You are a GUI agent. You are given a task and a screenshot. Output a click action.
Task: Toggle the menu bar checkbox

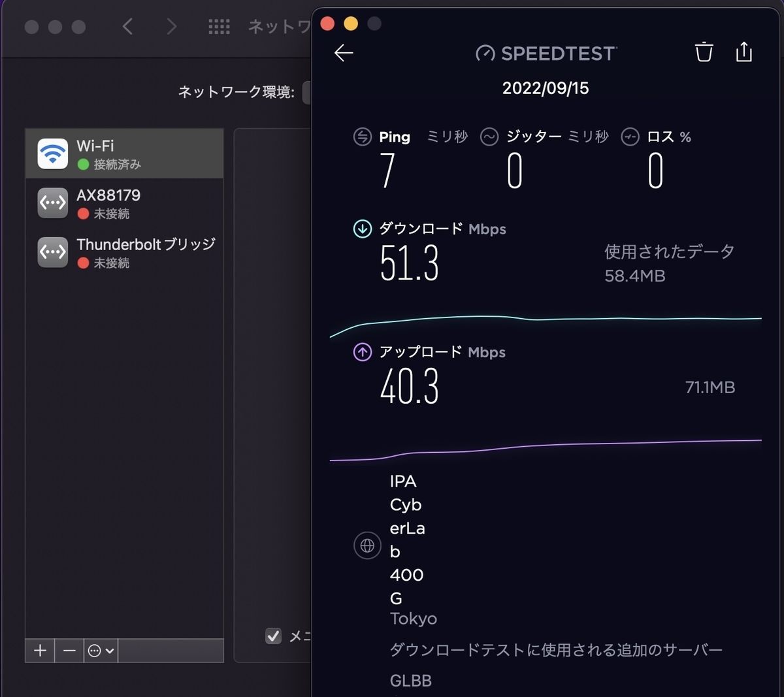273,636
